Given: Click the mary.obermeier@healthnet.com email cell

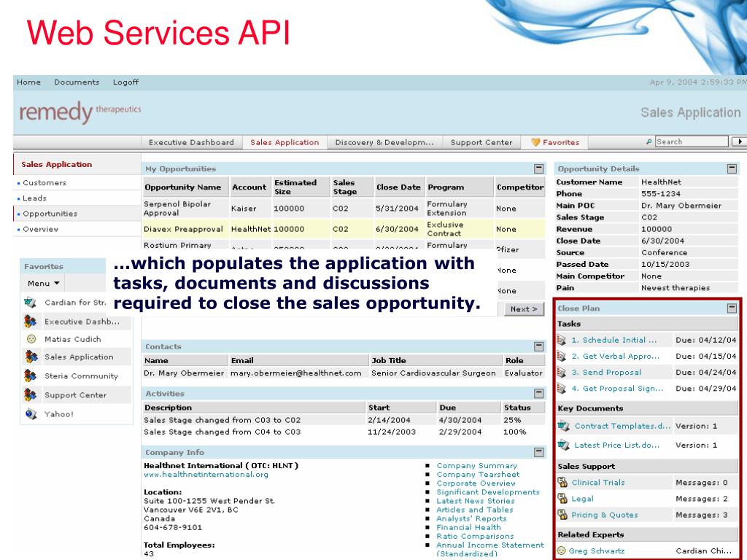Looking at the screenshot, I should click(296, 373).
